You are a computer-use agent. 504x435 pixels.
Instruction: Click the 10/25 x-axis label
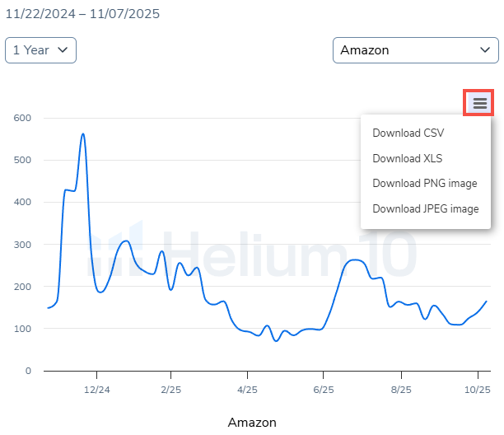[x=478, y=389]
